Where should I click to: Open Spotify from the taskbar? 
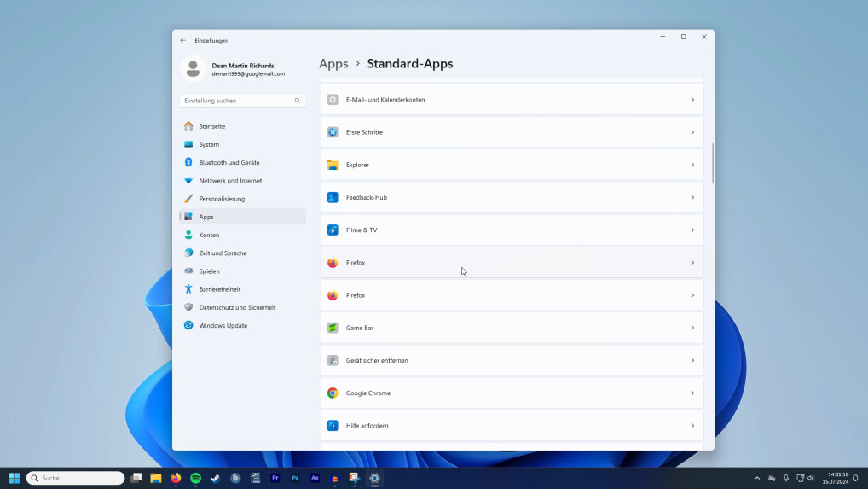coord(195,479)
